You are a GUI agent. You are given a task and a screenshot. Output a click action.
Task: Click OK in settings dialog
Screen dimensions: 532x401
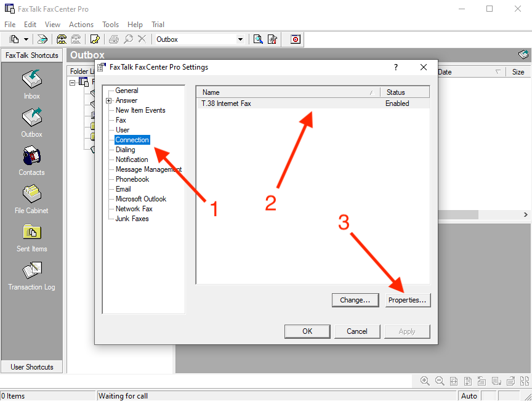pos(307,331)
